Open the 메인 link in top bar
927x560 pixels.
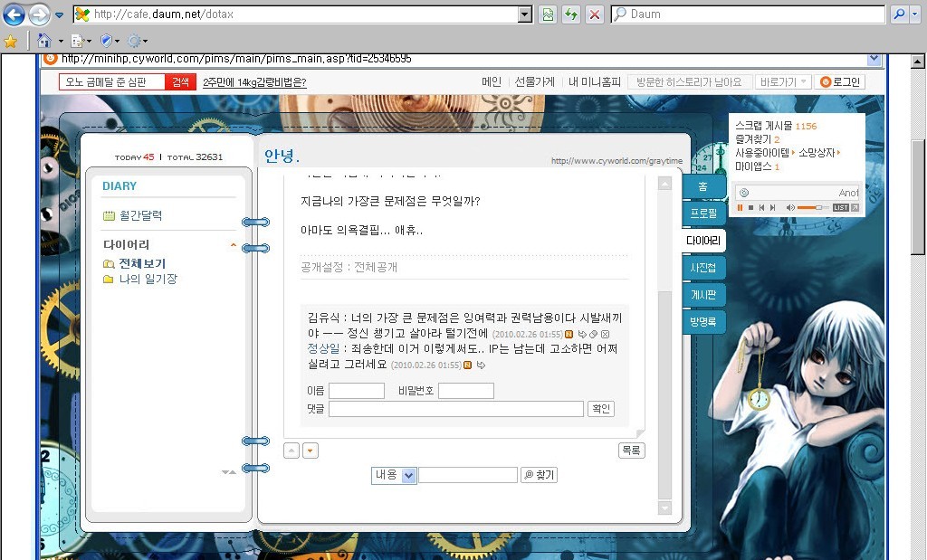pos(492,82)
